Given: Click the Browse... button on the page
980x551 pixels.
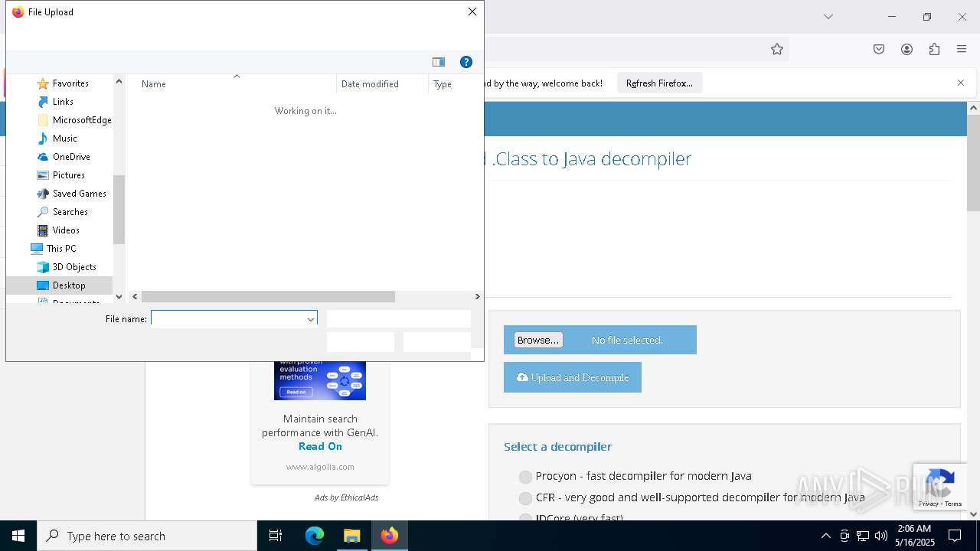Looking at the screenshot, I should point(538,340).
